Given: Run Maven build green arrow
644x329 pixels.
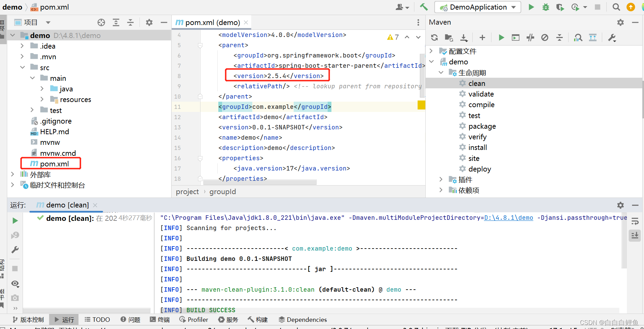Looking at the screenshot, I should coord(501,38).
